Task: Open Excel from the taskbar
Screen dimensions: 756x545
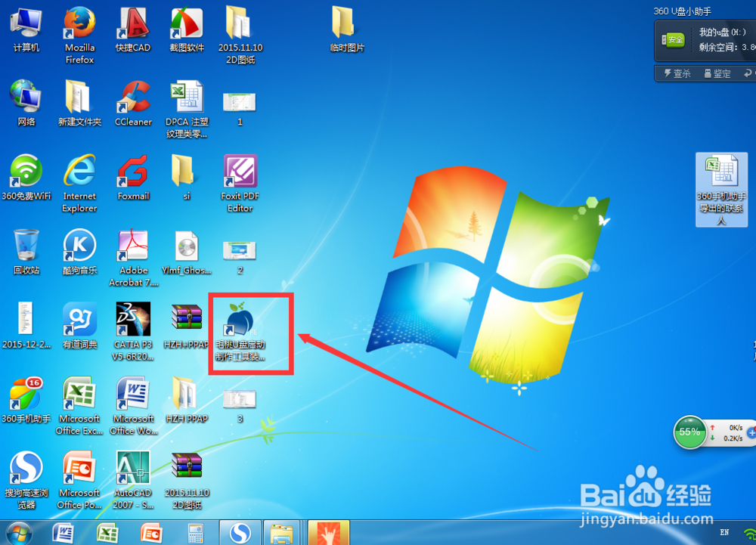Action: pos(107,533)
